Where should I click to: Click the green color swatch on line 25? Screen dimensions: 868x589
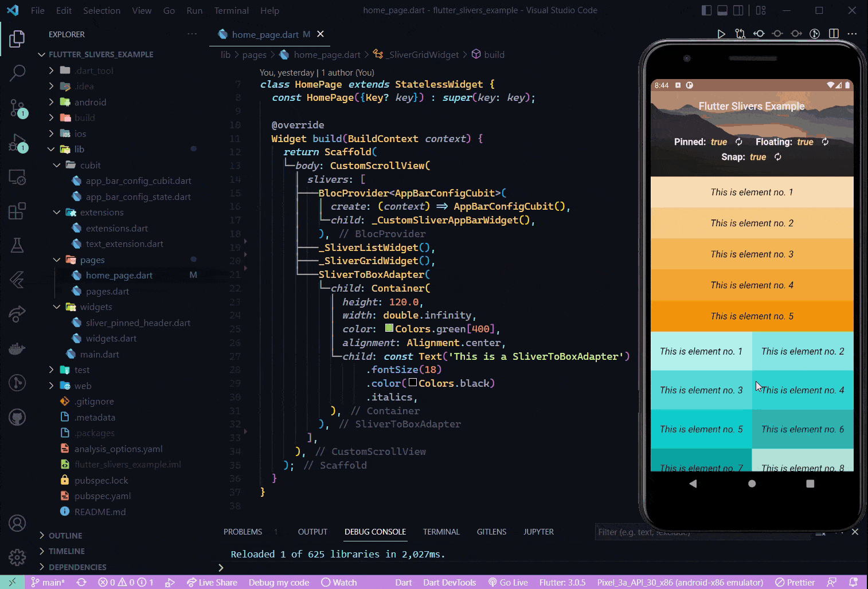(x=389, y=328)
